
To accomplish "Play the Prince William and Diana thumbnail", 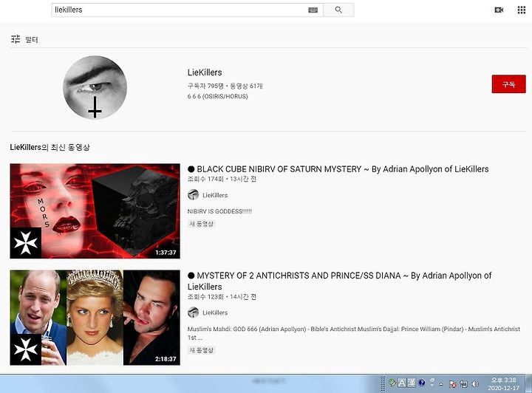I will point(95,318).
